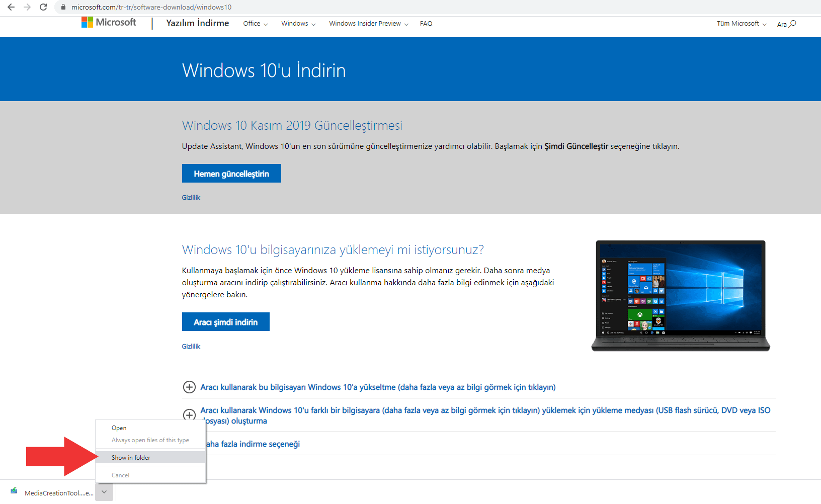This screenshot has width=821, height=504.
Task: Open the Windows dropdown menu
Action: 298,24
